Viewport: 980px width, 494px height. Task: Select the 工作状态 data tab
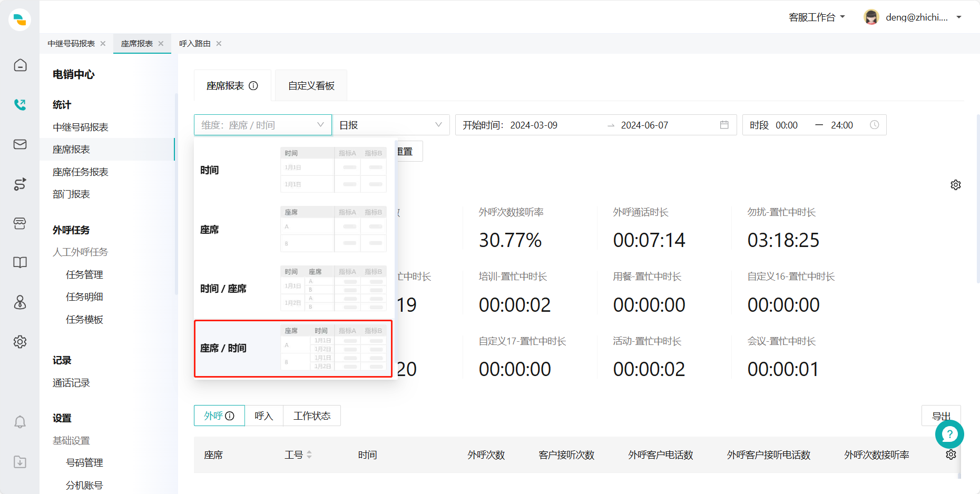point(312,416)
